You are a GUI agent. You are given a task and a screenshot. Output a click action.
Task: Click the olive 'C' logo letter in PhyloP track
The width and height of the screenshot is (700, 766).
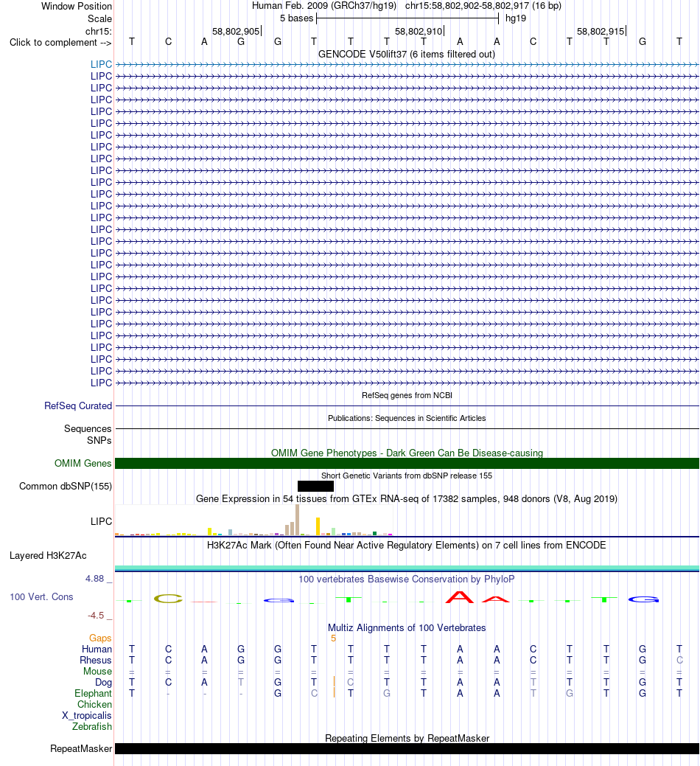(x=168, y=599)
